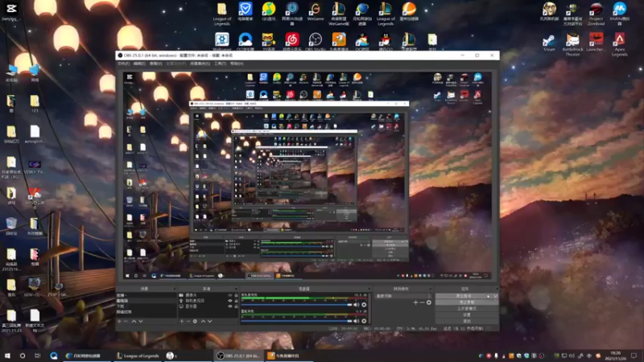Click 退出 exit button in controls
The height and width of the screenshot is (362, 644).
[x=467, y=321]
